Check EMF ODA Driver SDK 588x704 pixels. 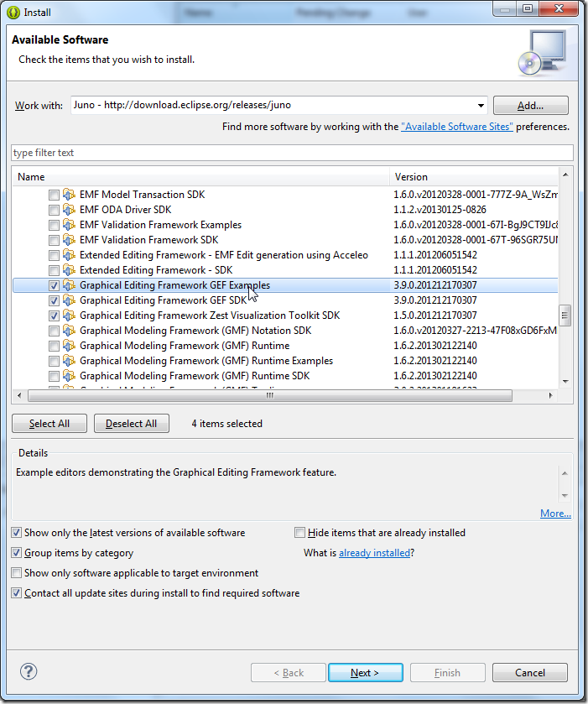click(54, 210)
